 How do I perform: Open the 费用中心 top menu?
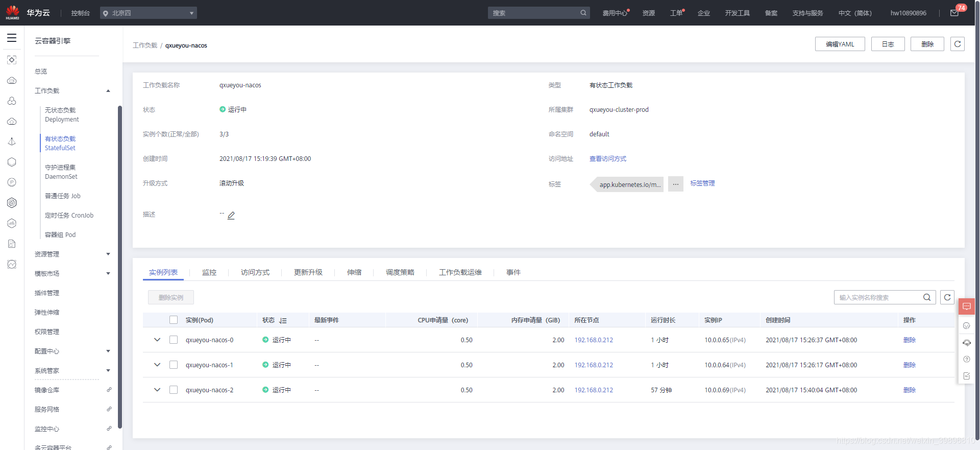(x=615, y=13)
